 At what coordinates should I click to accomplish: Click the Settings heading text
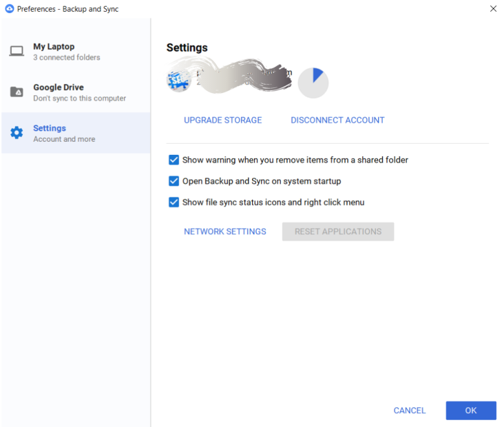(187, 48)
